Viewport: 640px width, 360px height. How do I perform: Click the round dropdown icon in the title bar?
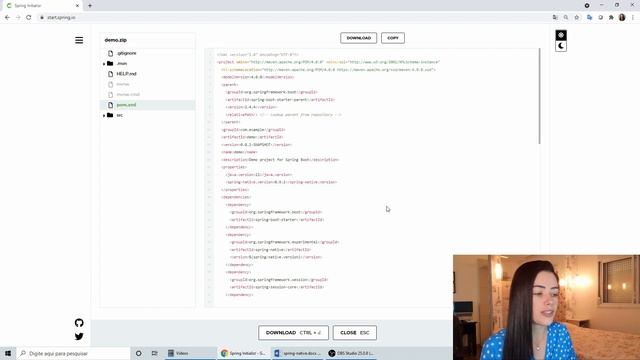587,6
